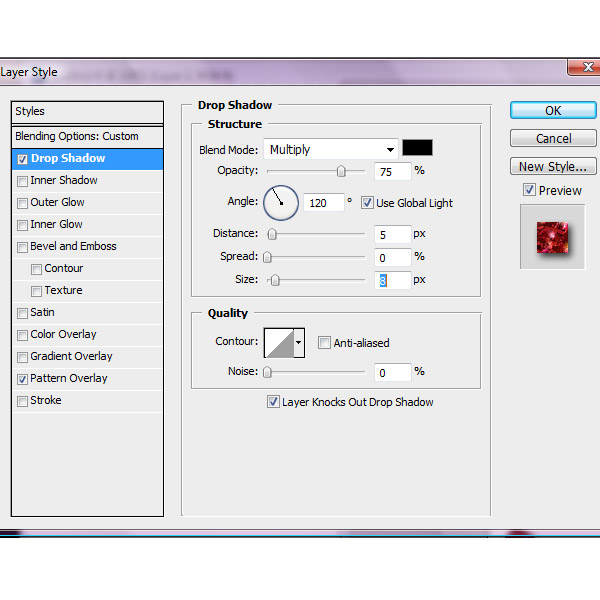
Task: Toggle the Drop Shadow checkbox
Action: (22, 159)
